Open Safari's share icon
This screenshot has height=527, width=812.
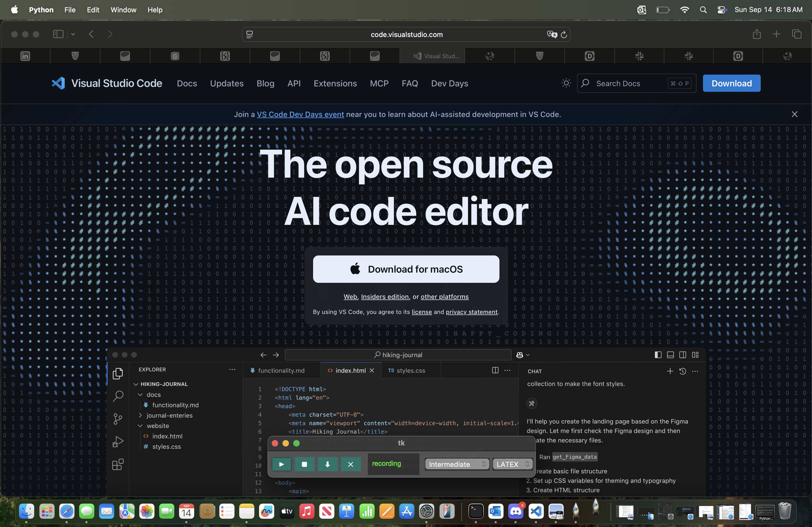(x=756, y=34)
